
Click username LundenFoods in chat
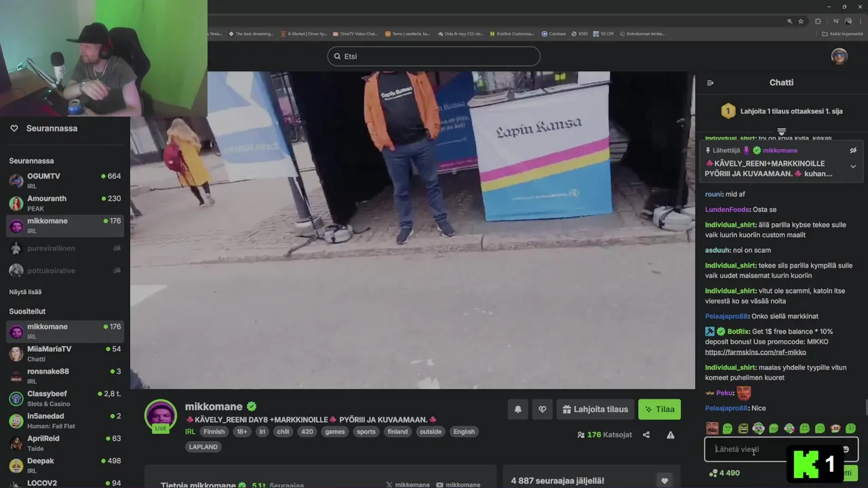pyautogui.click(x=727, y=210)
